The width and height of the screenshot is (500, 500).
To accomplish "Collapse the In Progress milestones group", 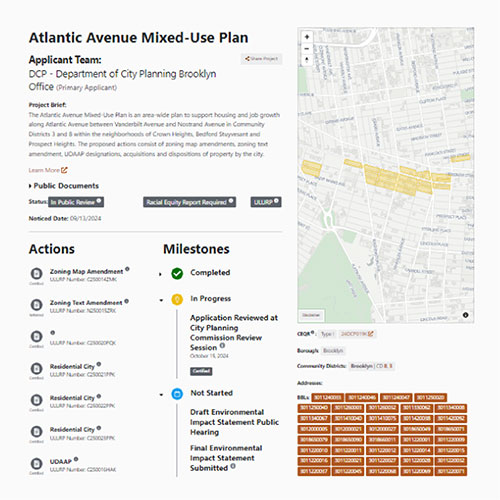I will (x=161, y=300).
